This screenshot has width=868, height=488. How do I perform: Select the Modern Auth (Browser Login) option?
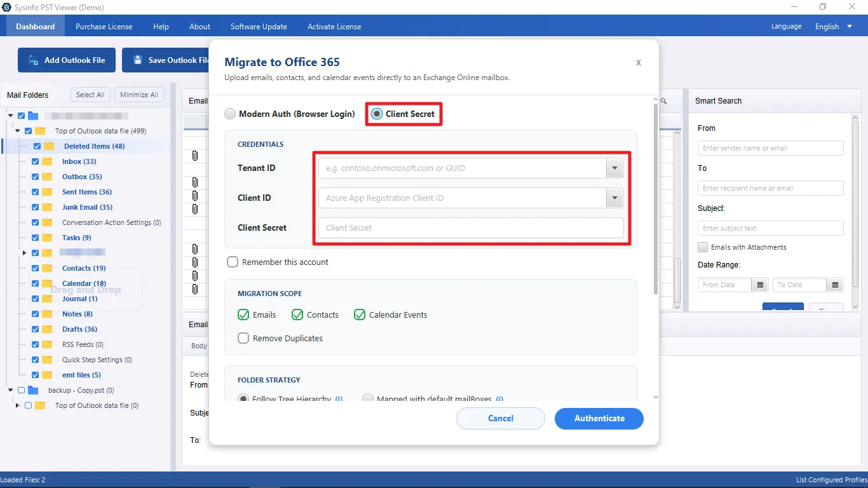pos(230,114)
